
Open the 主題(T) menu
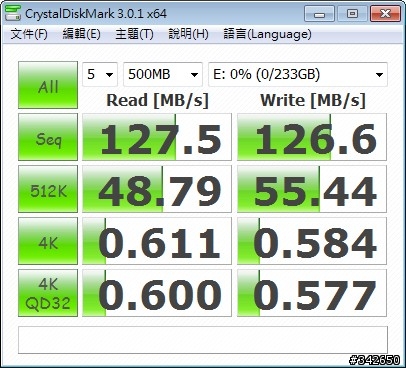click(x=134, y=34)
